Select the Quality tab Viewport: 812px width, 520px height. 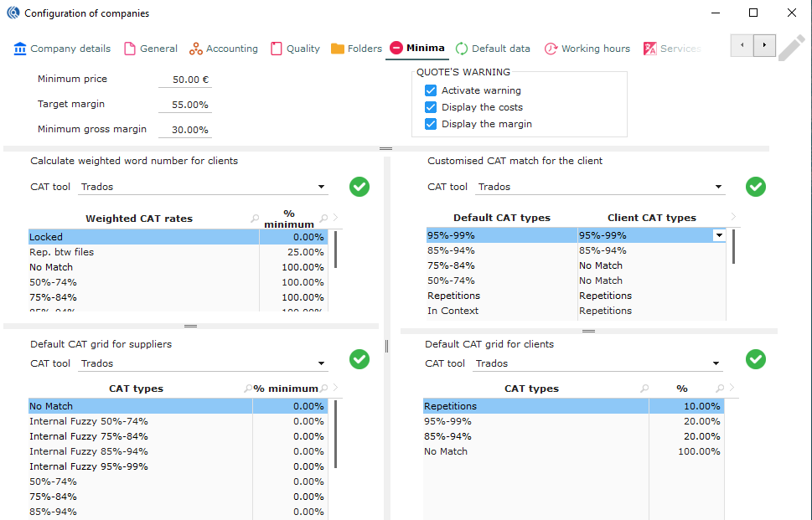[295, 49]
